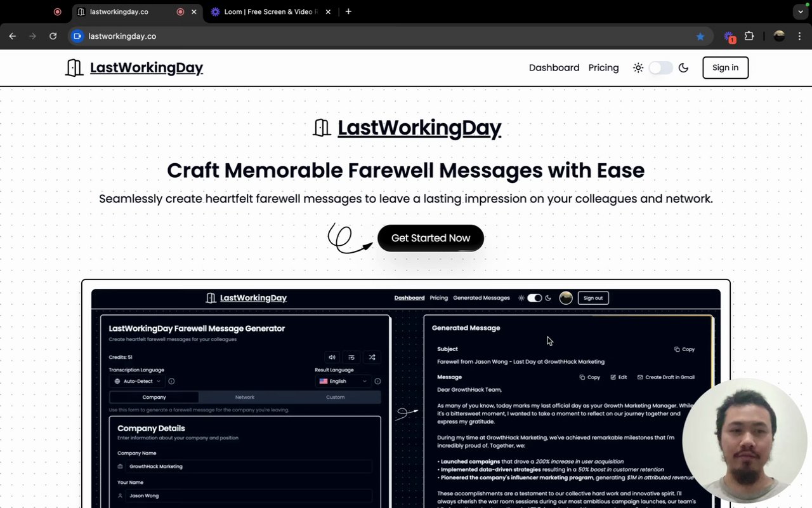This screenshot has height=508, width=812.
Task: Click the shuffle icon in preview screenshot
Action: click(372, 357)
